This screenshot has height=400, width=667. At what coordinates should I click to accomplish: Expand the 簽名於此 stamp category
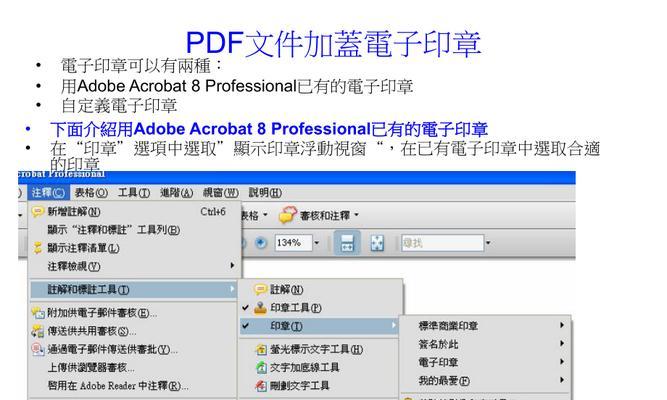click(485, 344)
